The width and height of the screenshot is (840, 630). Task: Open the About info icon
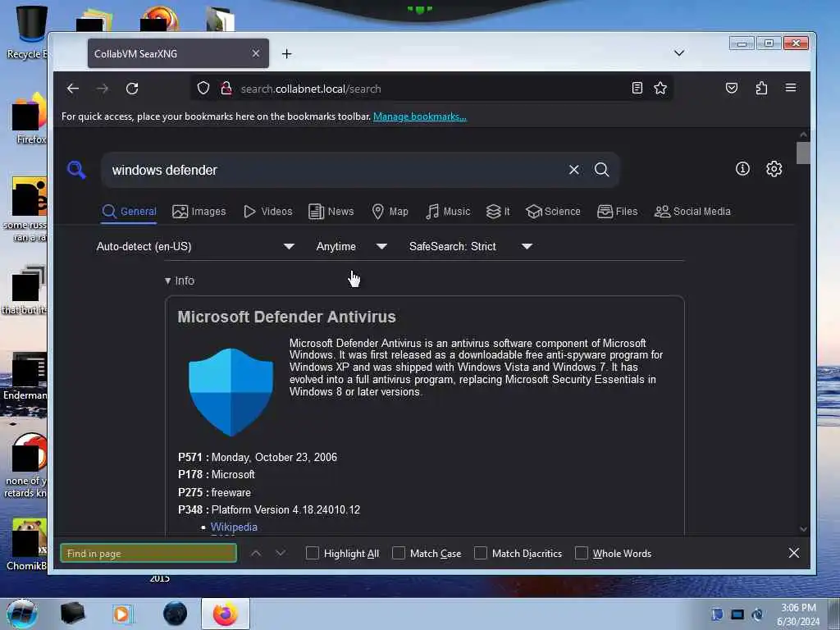742,169
